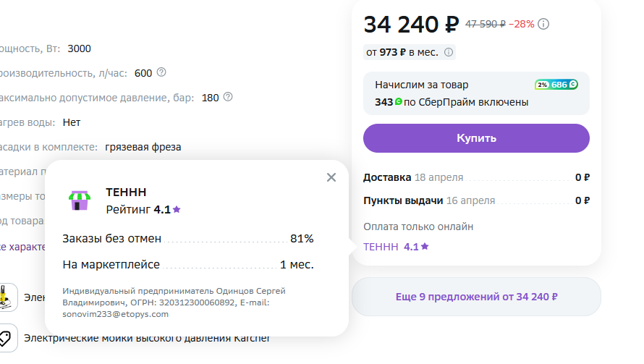Open installment info icon beside 973 ₽
Screen dimensions: 644x364
449,52
